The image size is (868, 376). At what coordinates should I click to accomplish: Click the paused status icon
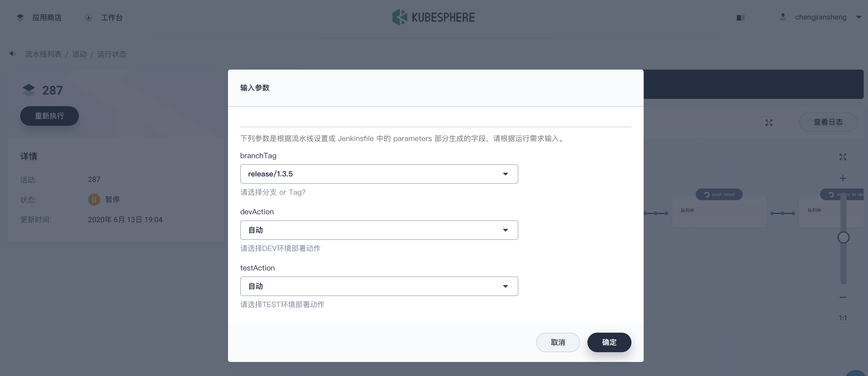pos(94,200)
